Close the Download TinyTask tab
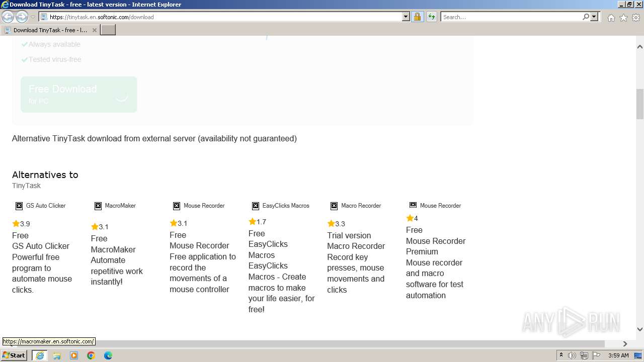 click(94, 30)
